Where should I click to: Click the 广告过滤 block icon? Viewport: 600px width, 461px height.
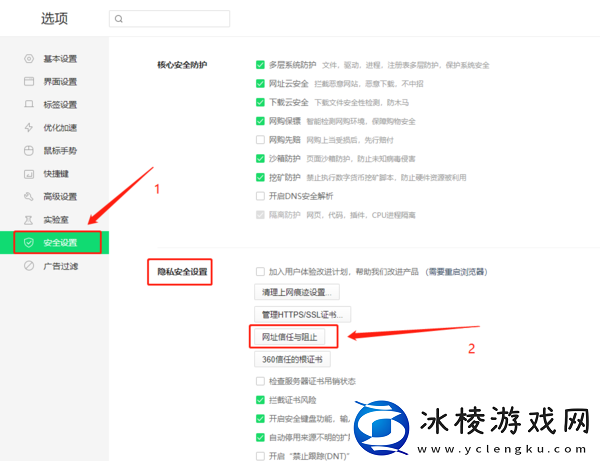point(29,266)
